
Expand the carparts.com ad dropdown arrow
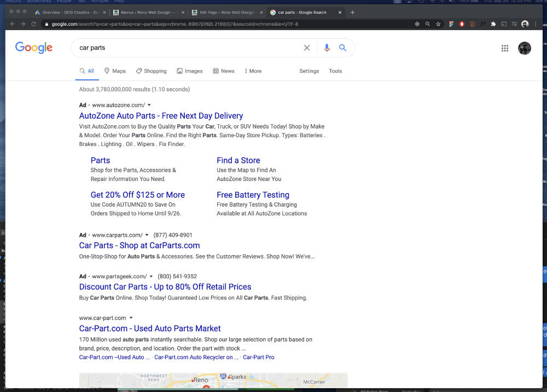147,235
